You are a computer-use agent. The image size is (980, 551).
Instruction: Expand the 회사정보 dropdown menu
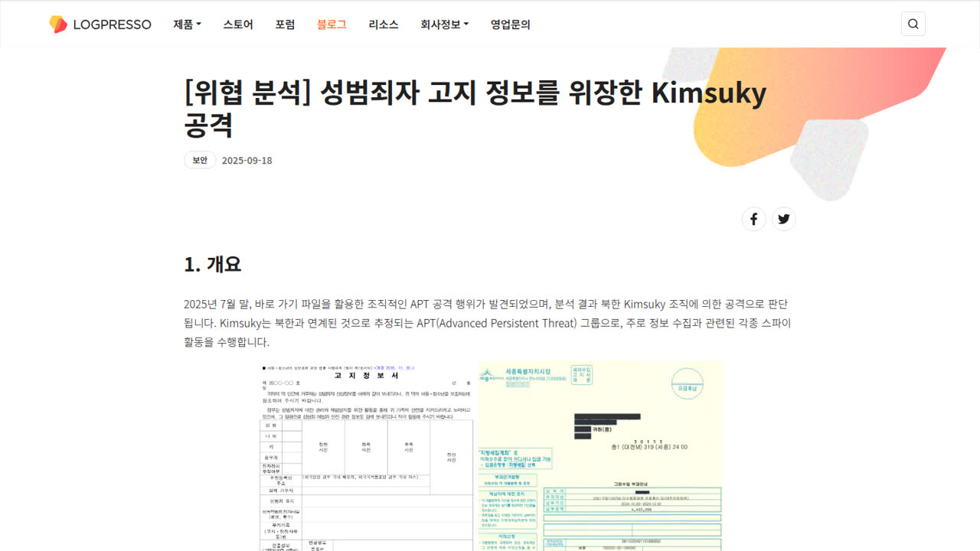click(444, 24)
